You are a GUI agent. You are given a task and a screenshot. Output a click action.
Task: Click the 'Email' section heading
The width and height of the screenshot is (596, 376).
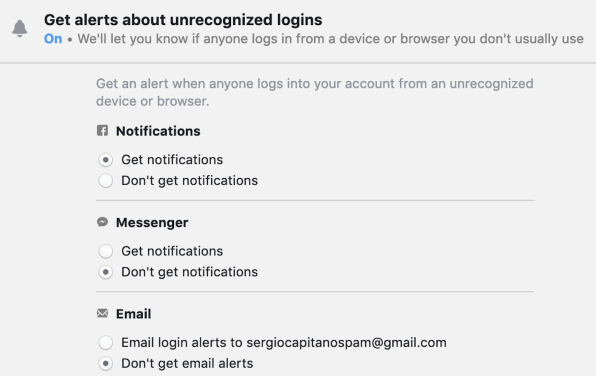coord(133,314)
